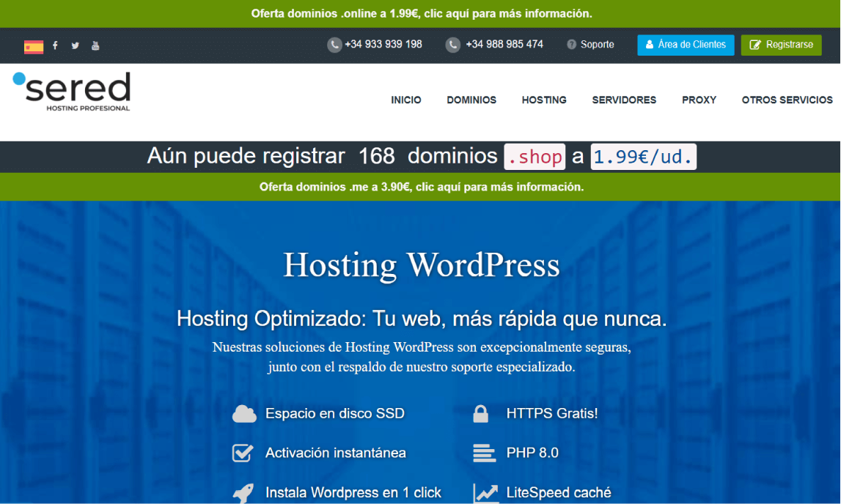841x504 pixels.
Task: Open the Otros Servicios menu
Action: [x=787, y=100]
